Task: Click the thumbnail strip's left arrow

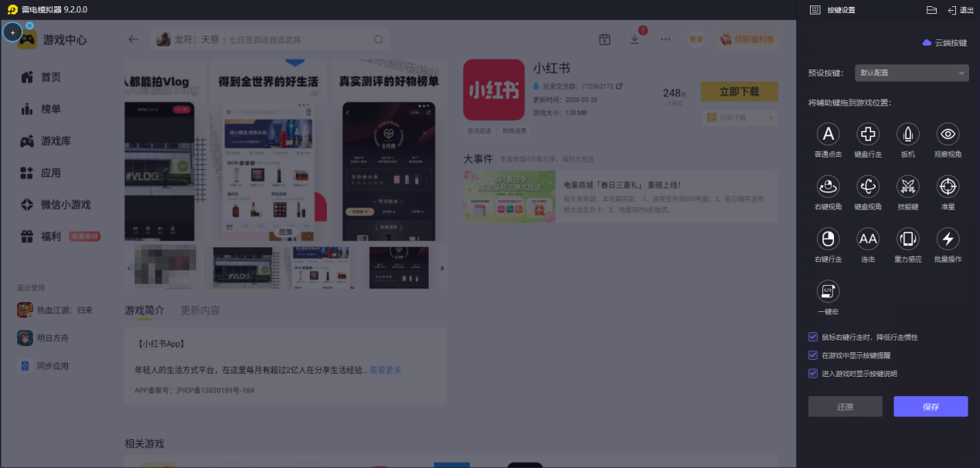Action: [128, 268]
